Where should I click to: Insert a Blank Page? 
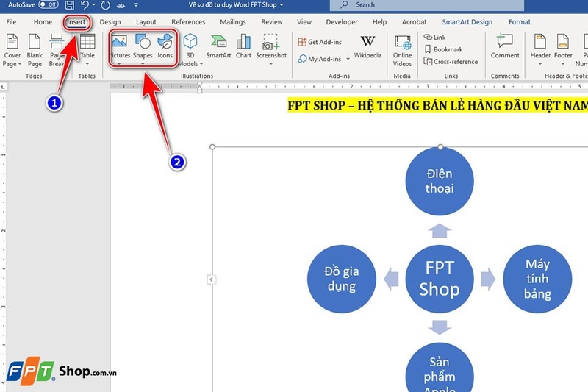(x=35, y=50)
